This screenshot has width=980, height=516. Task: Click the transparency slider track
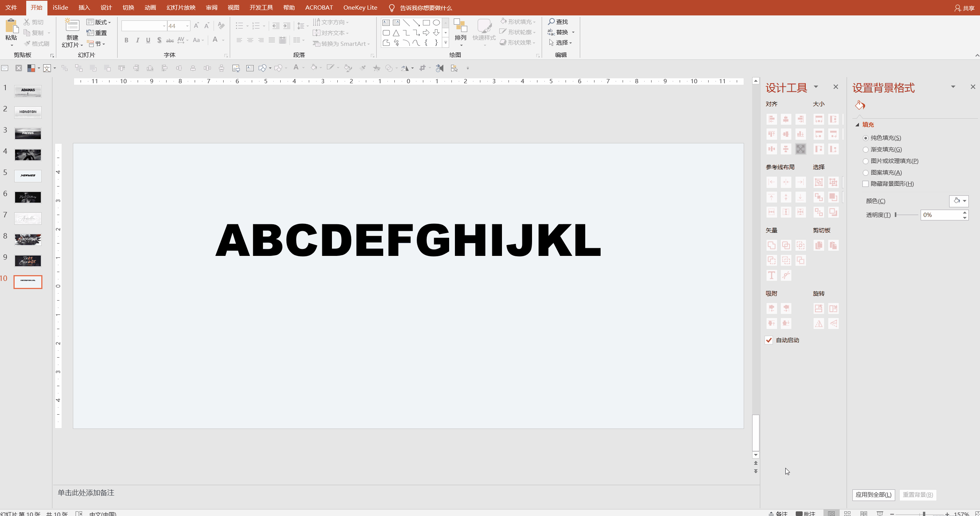point(906,215)
